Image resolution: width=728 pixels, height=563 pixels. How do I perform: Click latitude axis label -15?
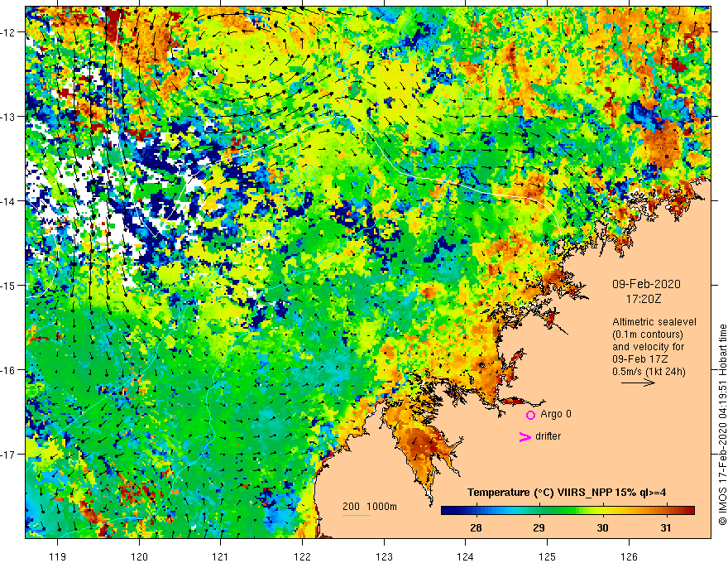coord(8,285)
